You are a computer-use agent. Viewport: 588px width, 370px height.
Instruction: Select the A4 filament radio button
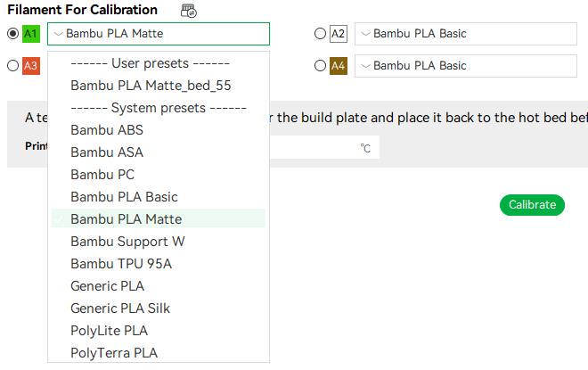click(320, 66)
